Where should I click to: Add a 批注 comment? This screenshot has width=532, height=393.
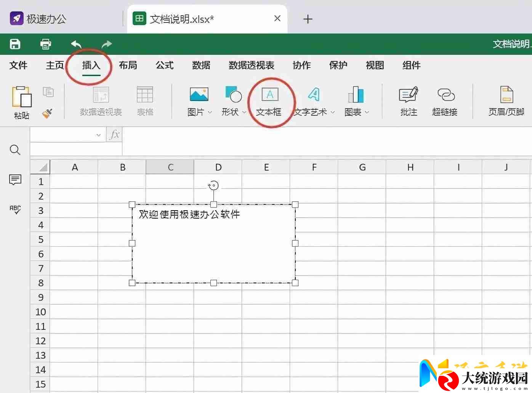[x=409, y=101]
